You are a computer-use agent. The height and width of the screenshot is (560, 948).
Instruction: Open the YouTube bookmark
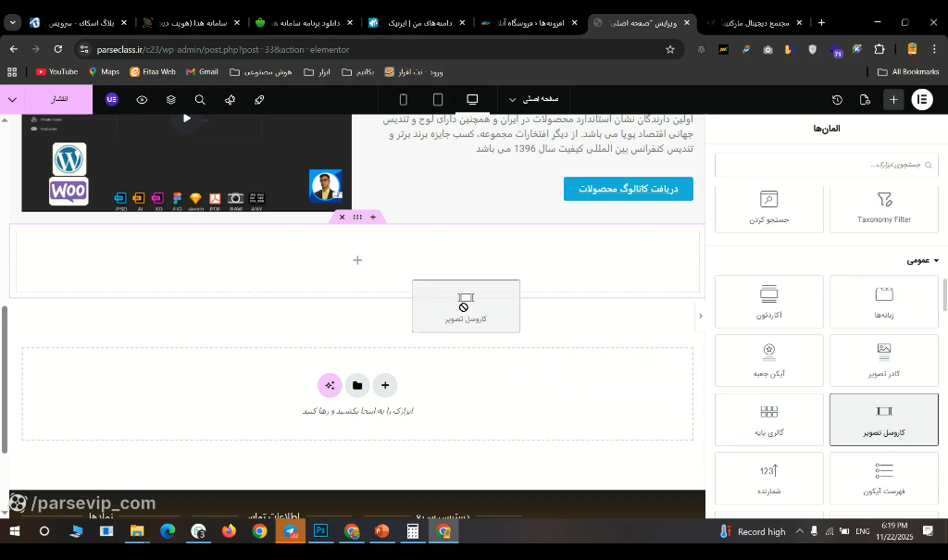56,72
